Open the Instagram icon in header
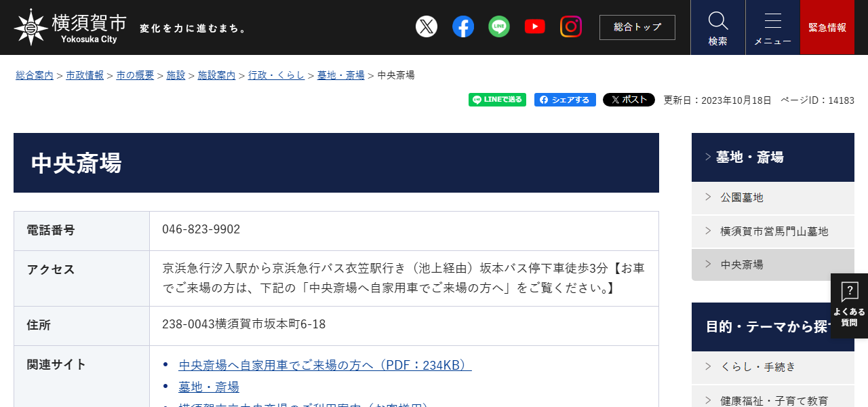 (x=571, y=26)
